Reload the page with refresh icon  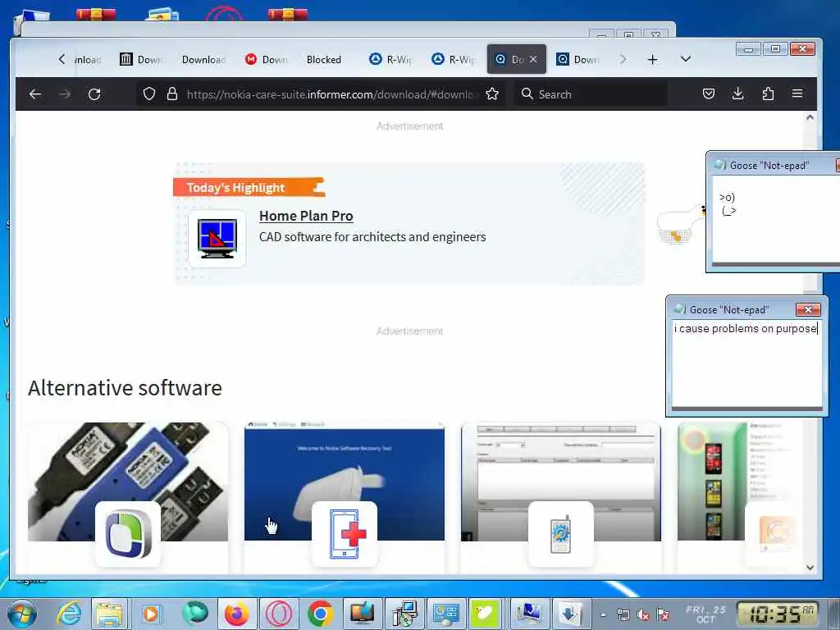95,94
